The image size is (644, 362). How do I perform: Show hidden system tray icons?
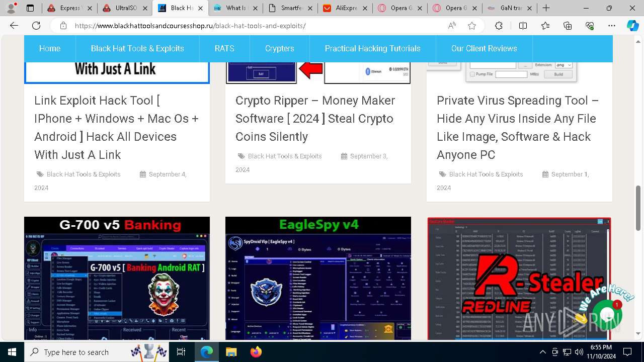tap(542, 352)
